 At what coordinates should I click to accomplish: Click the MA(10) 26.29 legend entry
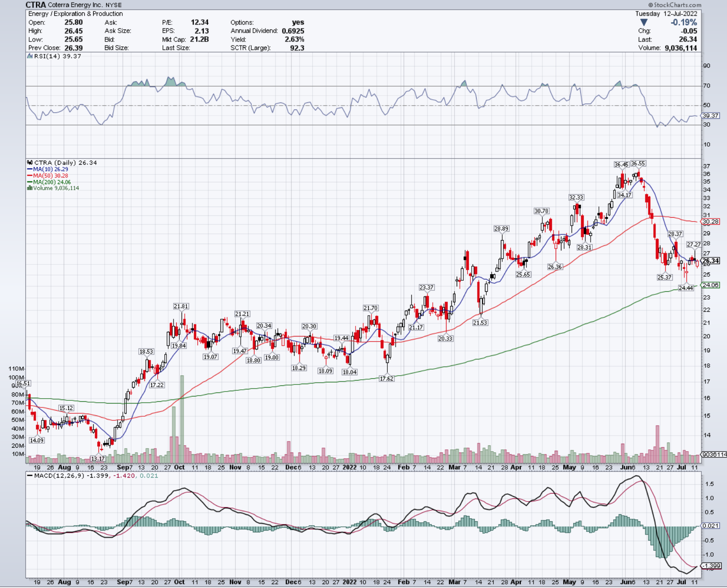point(48,169)
